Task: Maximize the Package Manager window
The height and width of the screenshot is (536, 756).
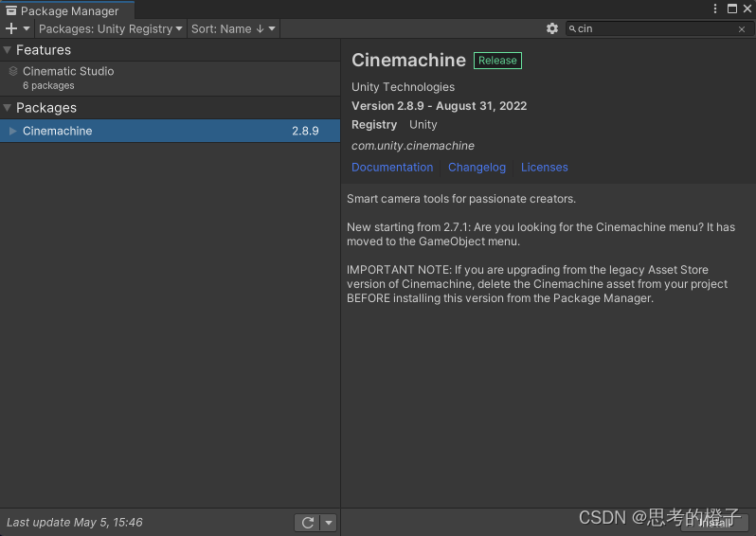Action: pos(732,9)
